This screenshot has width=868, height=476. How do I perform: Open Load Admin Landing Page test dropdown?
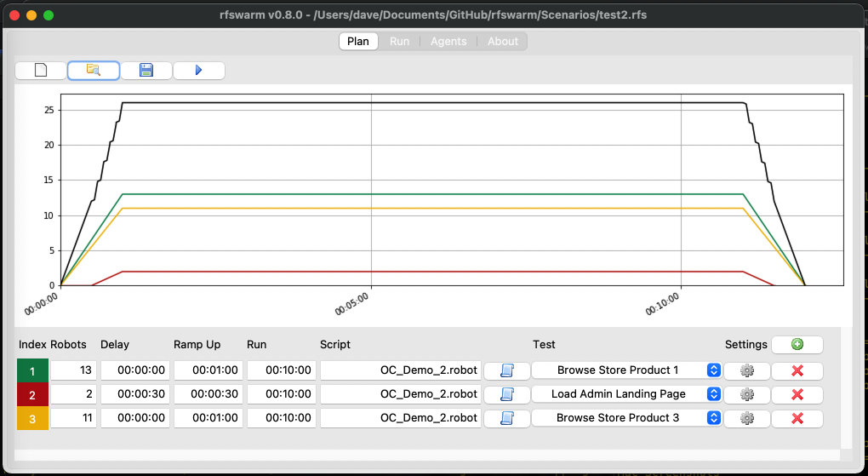626,394
